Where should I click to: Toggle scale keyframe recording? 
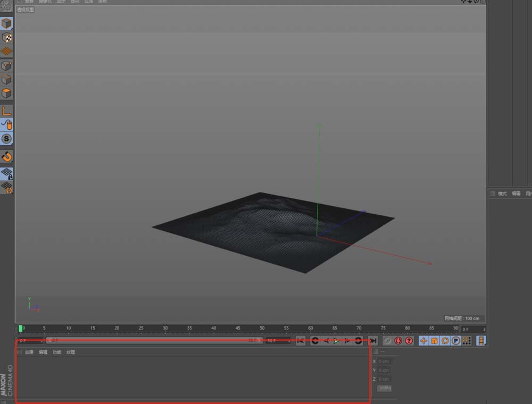tap(434, 341)
